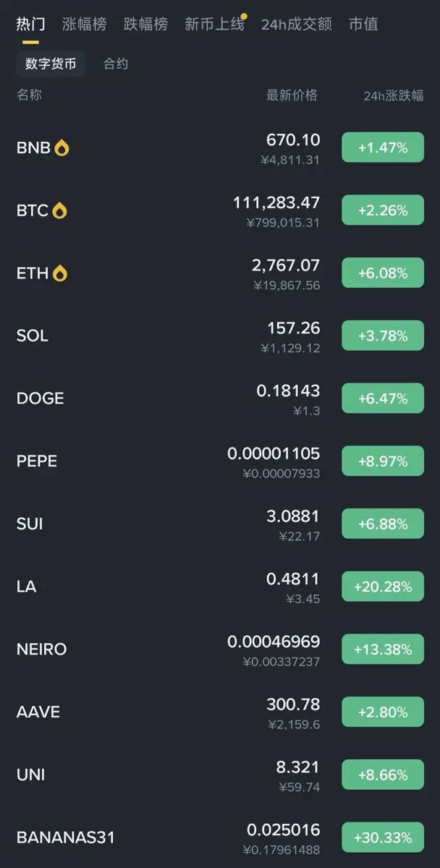Select the 数字货币 sub-tab
The image size is (440, 868).
point(51,64)
